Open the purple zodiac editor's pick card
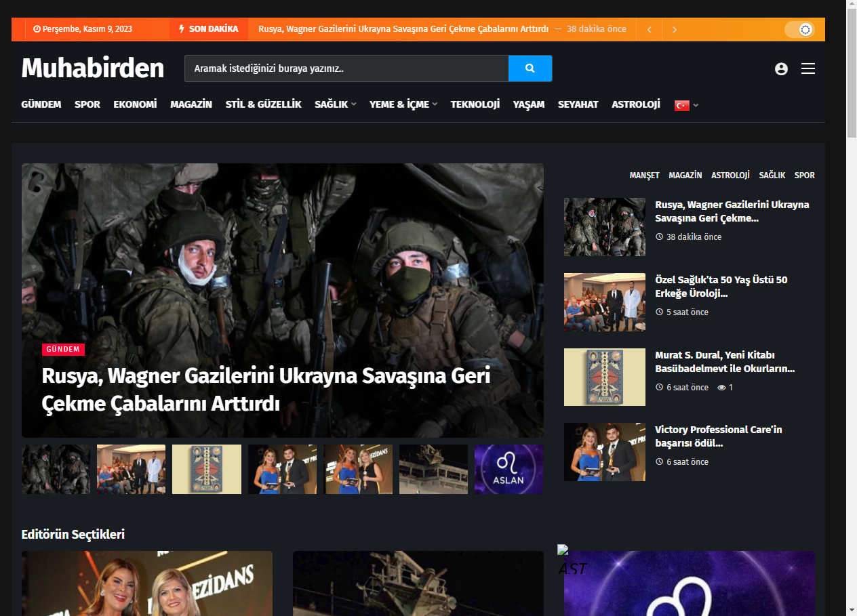 (x=690, y=583)
